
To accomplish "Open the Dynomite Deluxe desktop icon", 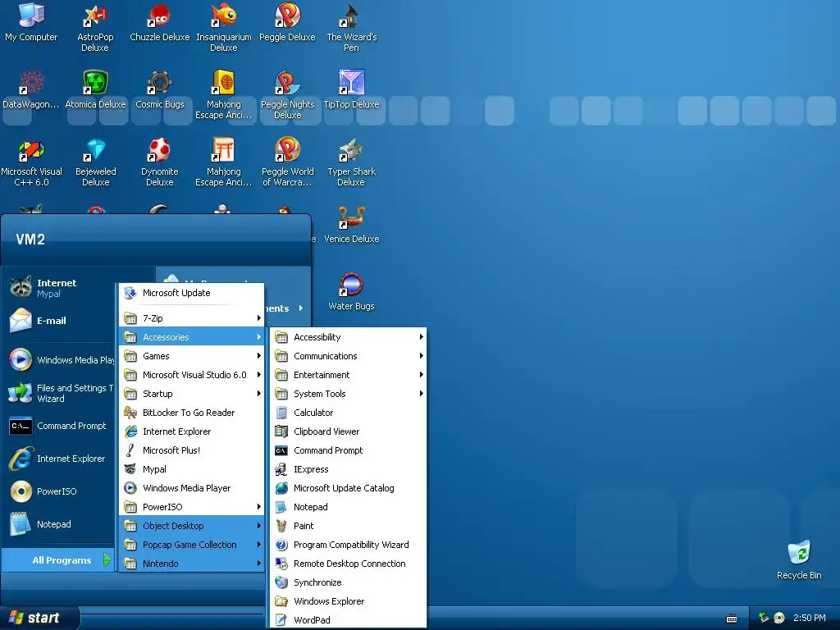I will 160,162.
